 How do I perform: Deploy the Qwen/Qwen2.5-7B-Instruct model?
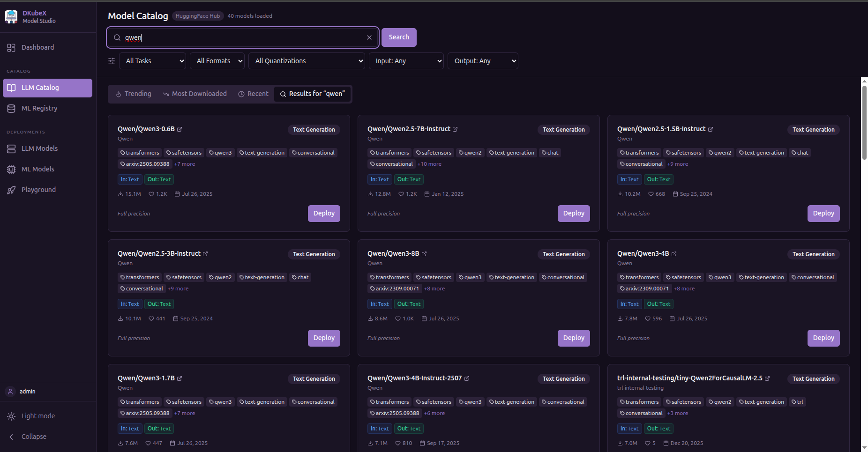point(574,214)
